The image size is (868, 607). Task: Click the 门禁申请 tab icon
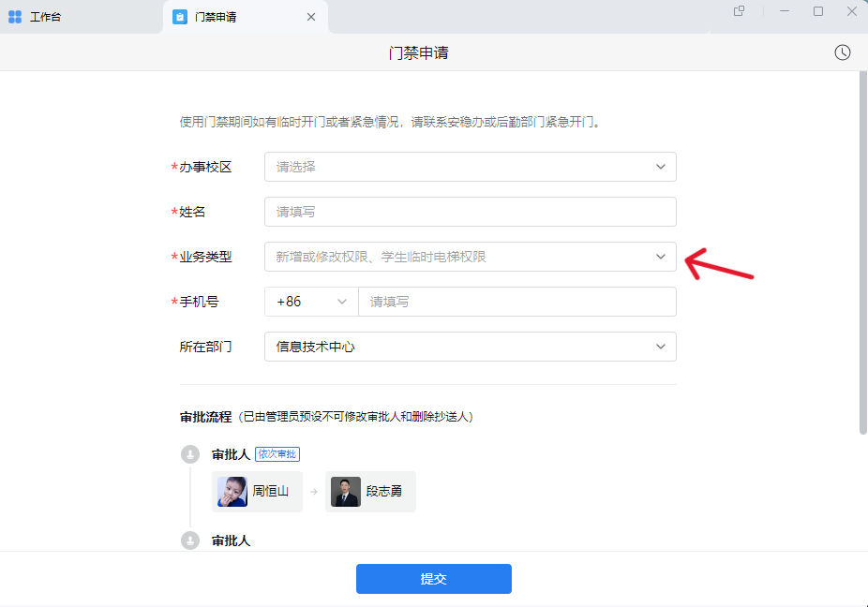pyautogui.click(x=180, y=17)
